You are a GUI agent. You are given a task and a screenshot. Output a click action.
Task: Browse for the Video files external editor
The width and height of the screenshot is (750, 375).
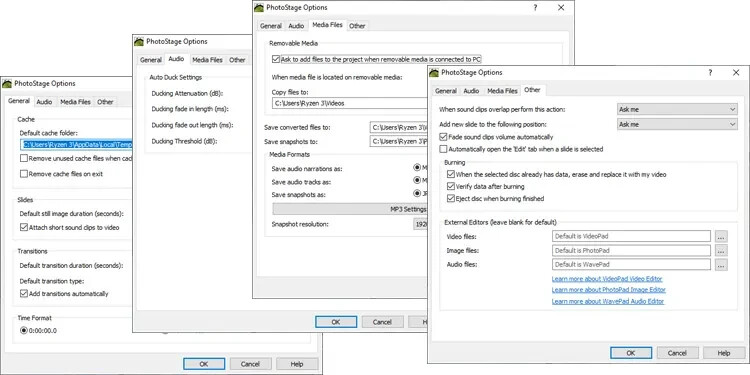721,236
